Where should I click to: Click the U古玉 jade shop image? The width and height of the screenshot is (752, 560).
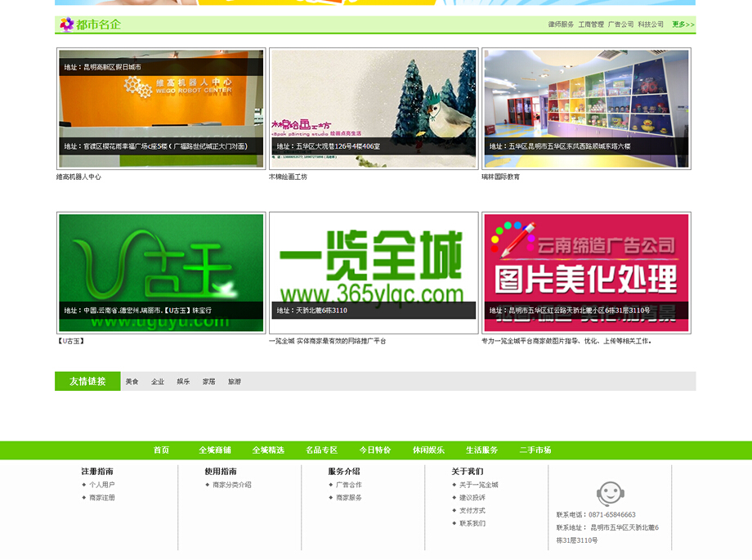click(x=160, y=271)
